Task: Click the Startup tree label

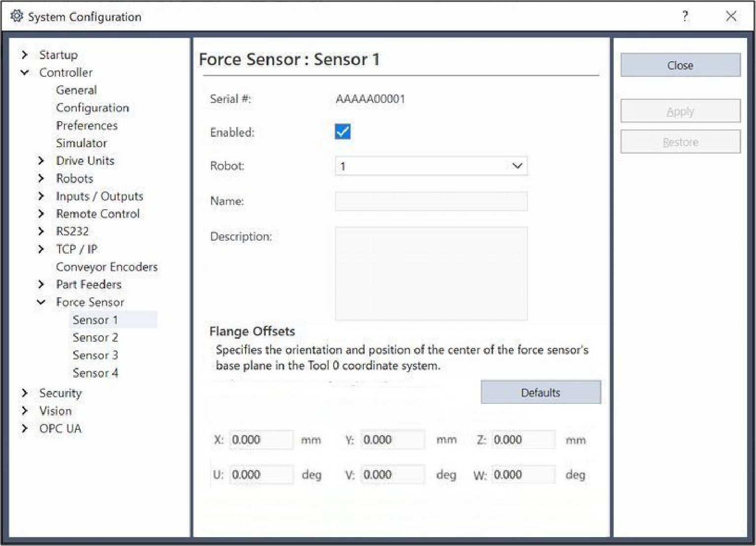Action: click(x=58, y=55)
